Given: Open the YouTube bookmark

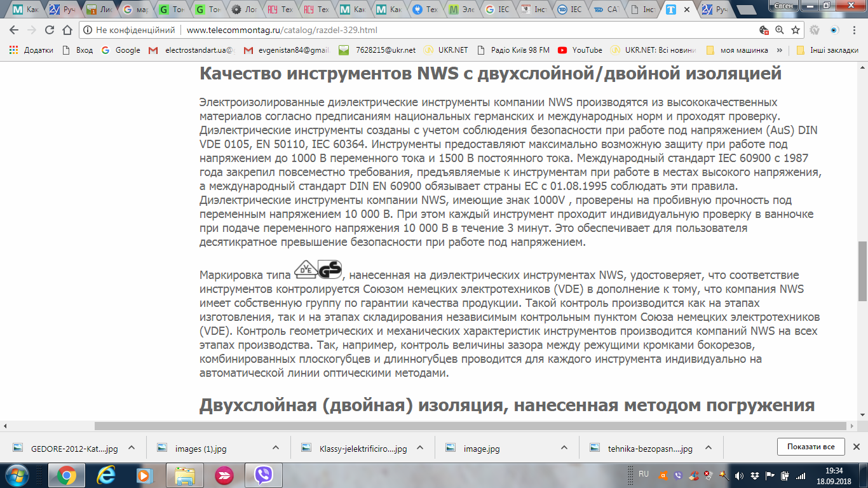Looking at the screenshot, I should pos(580,50).
